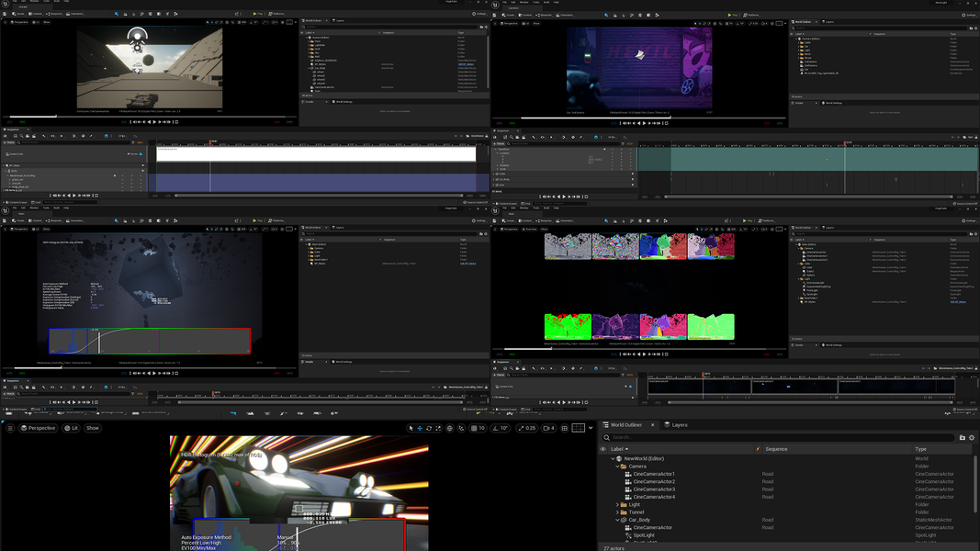
Task: Open camera speed 4 setting
Action: coord(548,428)
